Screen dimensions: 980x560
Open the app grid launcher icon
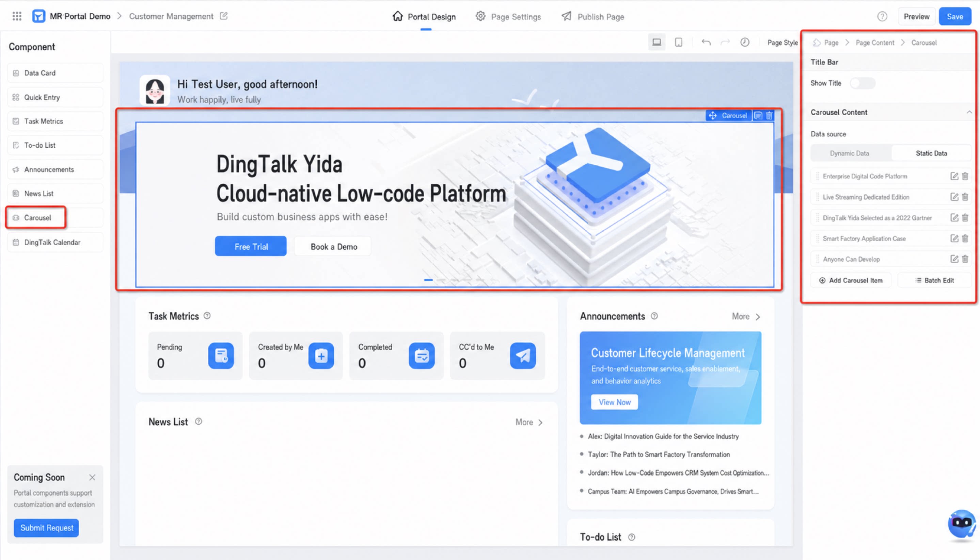click(17, 16)
